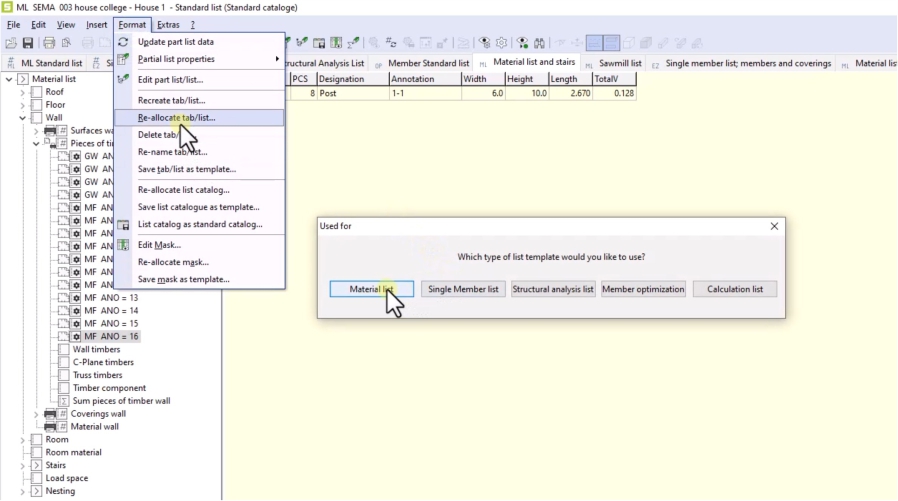This screenshot has width=898, height=501.
Task: Click the print preview icon in toolbar
Action: pyautogui.click(x=66, y=43)
